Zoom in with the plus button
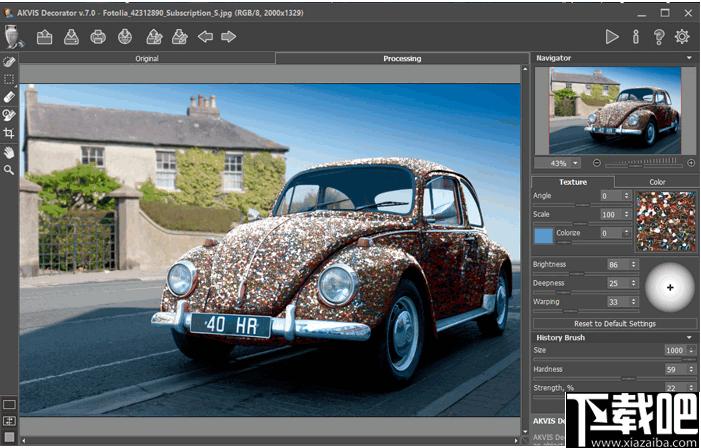Screen dimensions: 701x448 691,163
